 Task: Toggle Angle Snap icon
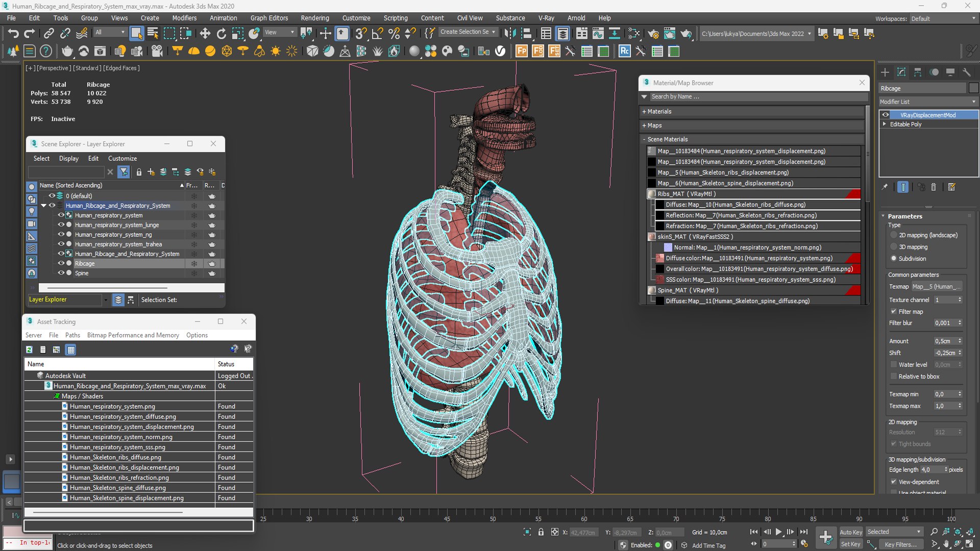378,34
